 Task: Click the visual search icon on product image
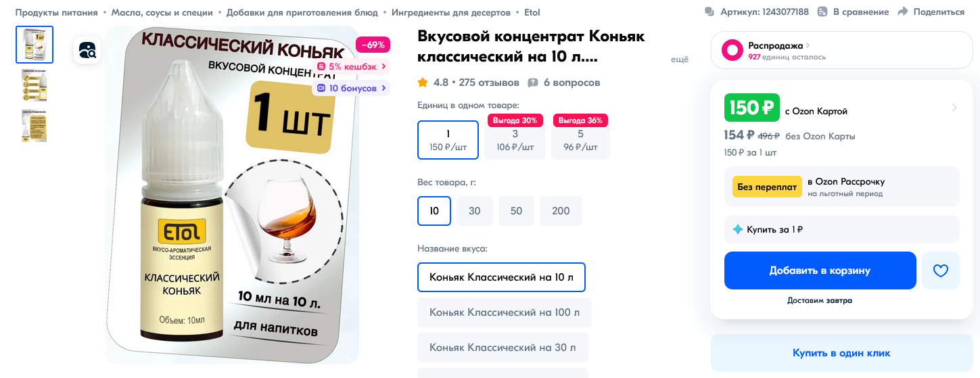87,50
